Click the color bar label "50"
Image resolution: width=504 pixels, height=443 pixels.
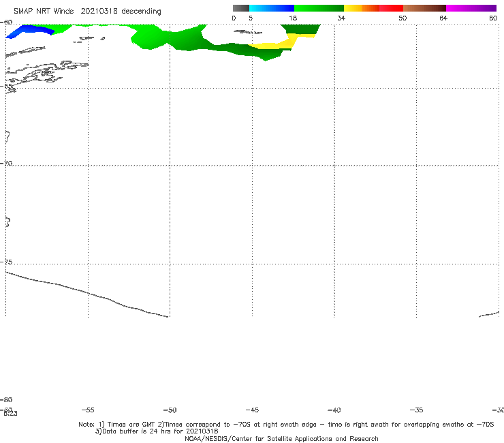click(x=403, y=18)
